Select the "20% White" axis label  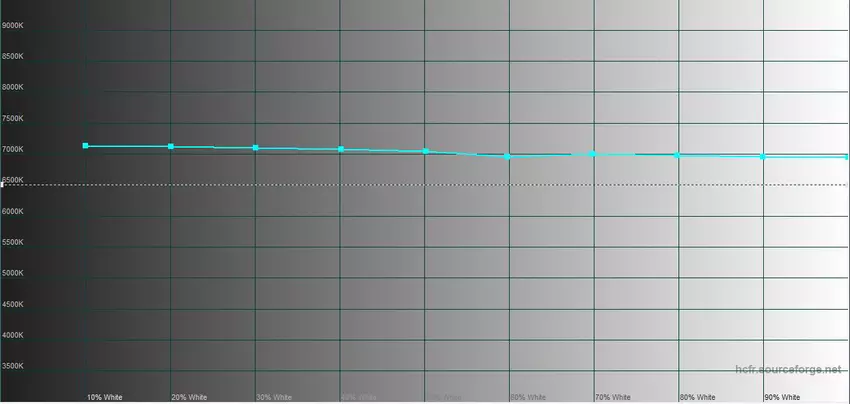click(189, 397)
